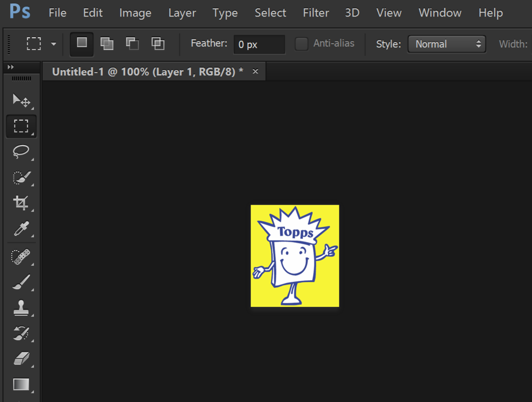
Task: Open the Layer menu
Action: point(182,13)
